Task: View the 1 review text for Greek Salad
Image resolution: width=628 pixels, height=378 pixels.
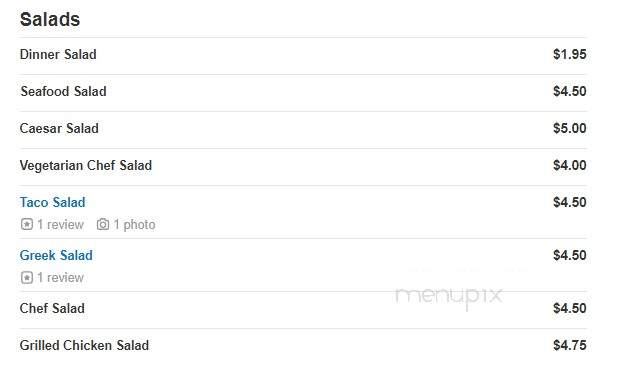Action: 60,277
